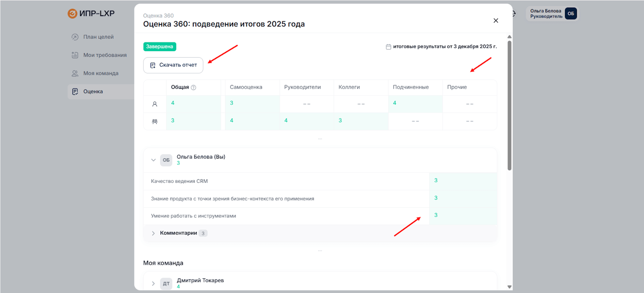644x293 pixels.
Task: Click the ОБ avatar beside Ольга Белова (Вы)
Action: pos(166,160)
